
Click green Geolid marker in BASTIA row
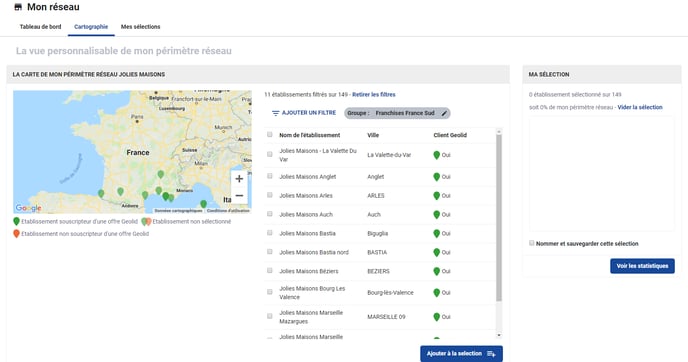(x=437, y=252)
